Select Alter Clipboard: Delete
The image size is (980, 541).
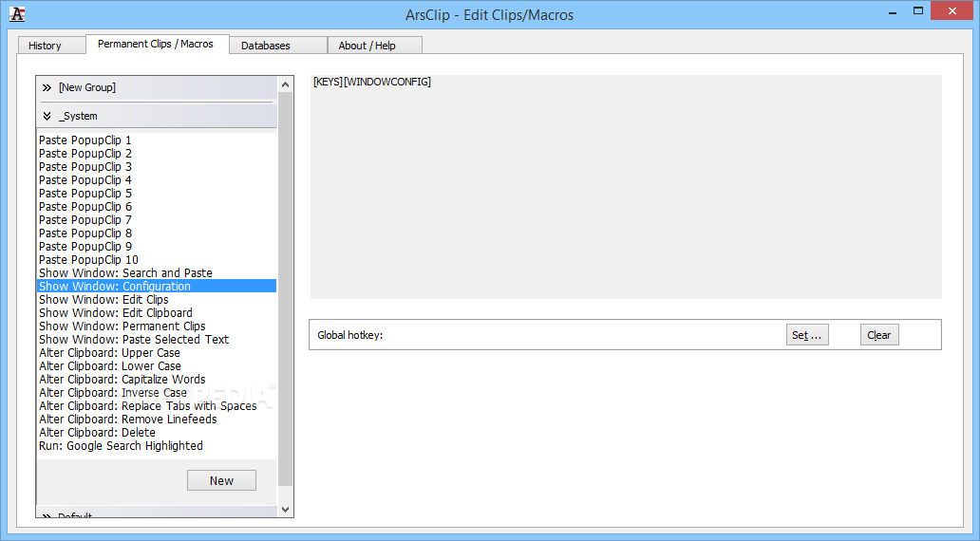pyautogui.click(x=157, y=432)
